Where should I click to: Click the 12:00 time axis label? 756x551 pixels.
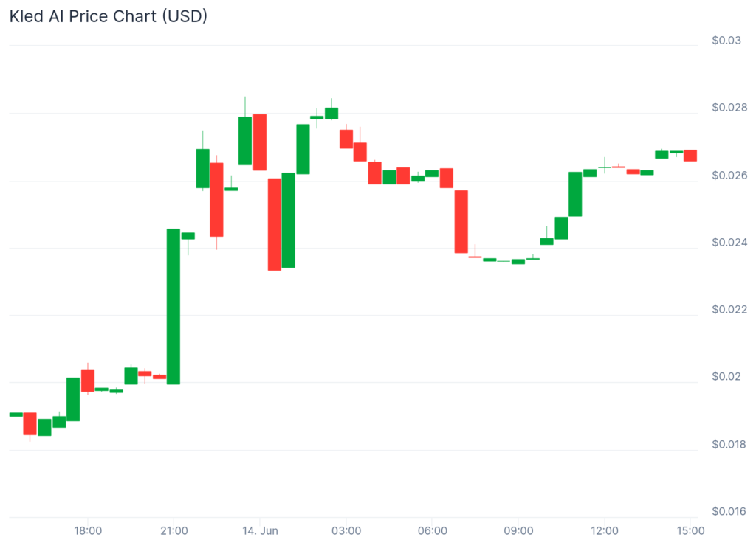coord(605,531)
